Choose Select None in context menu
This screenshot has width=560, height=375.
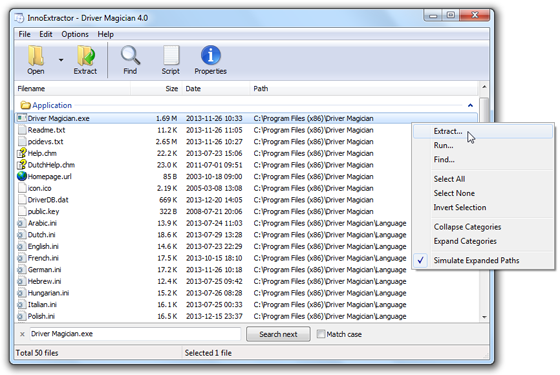click(x=483, y=193)
